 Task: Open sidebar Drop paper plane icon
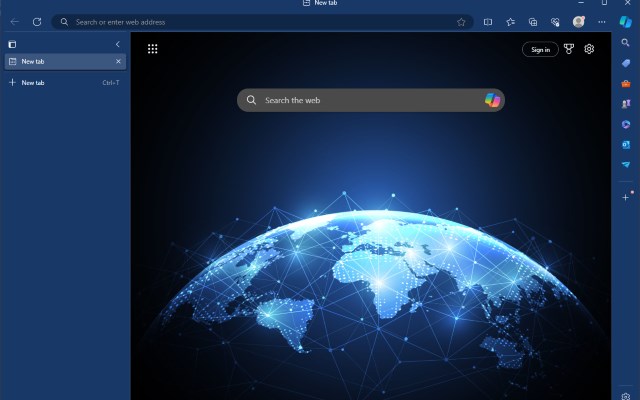pyautogui.click(x=625, y=164)
